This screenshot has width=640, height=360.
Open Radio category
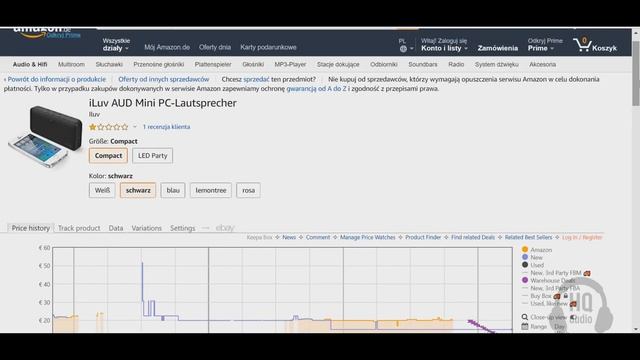tap(456, 64)
